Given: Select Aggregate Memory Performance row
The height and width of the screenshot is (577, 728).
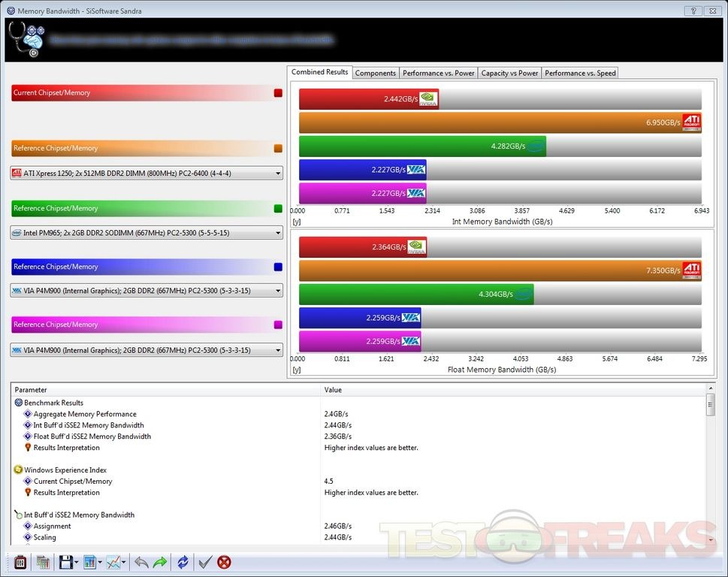Looking at the screenshot, I should pyautogui.click(x=85, y=414).
